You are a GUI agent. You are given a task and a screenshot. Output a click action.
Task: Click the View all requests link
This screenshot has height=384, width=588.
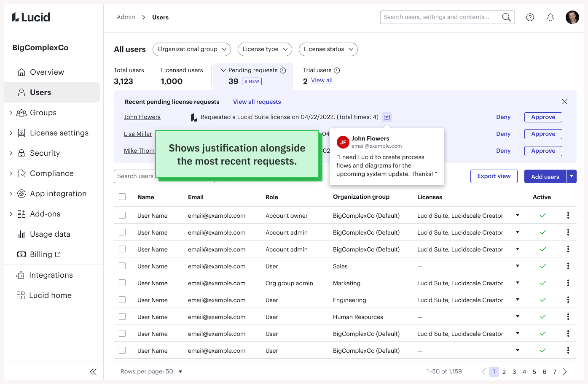point(257,102)
